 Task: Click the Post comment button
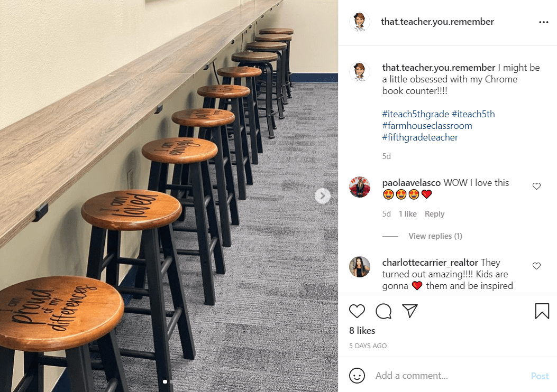[x=540, y=376]
